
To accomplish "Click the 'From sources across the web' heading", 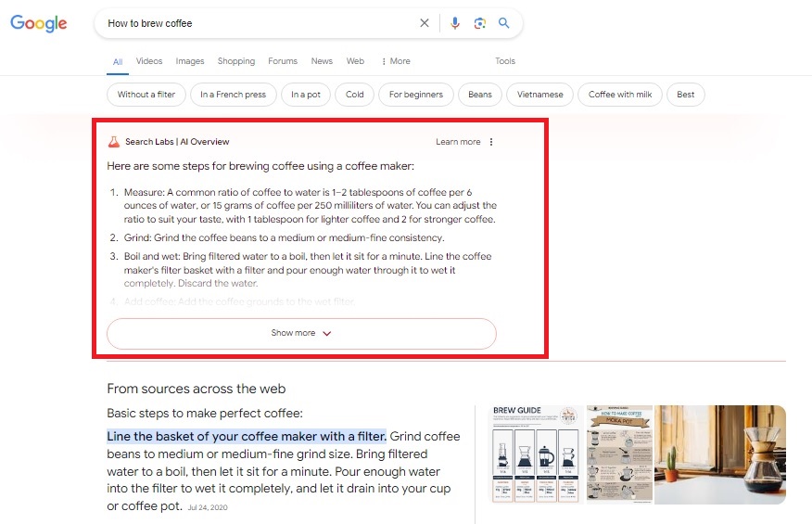I will 197,389.
